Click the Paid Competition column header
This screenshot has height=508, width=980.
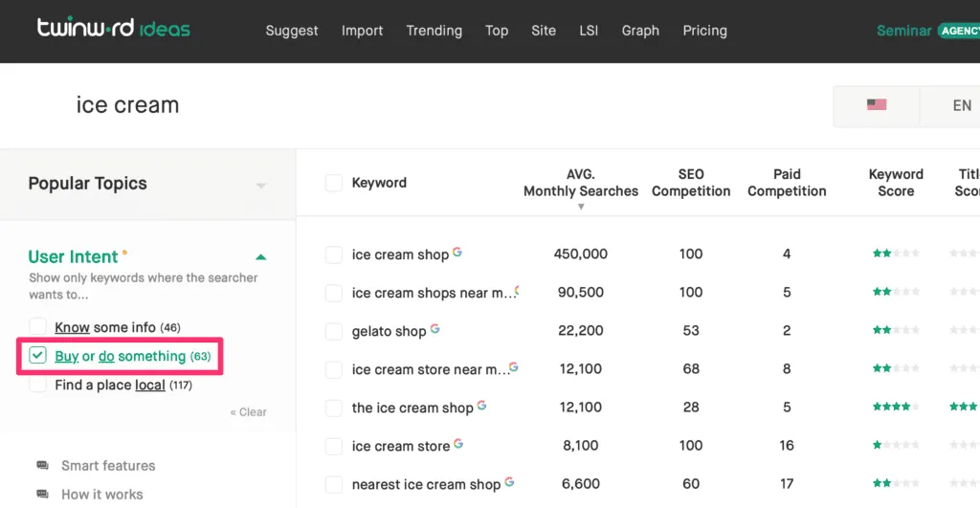[787, 183]
